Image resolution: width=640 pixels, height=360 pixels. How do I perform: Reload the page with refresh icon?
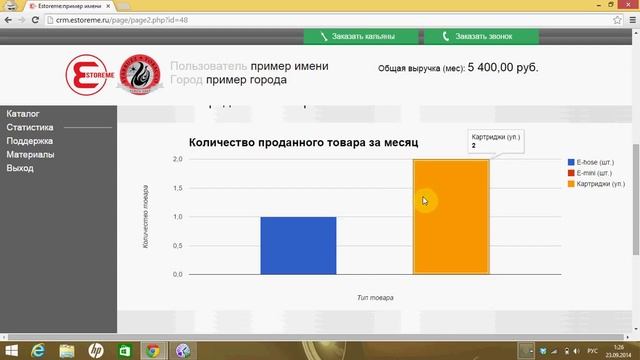35,20
